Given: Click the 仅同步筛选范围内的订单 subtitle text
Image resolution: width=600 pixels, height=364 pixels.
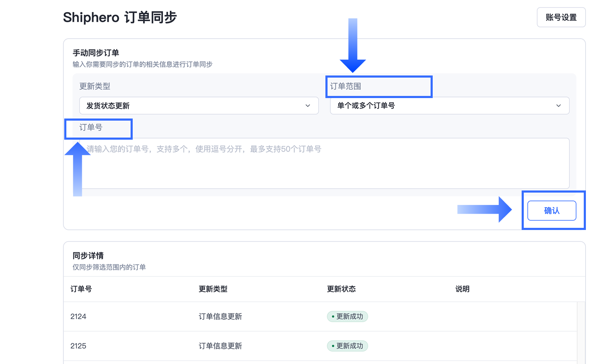Looking at the screenshot, I should (x=109, y=267).
